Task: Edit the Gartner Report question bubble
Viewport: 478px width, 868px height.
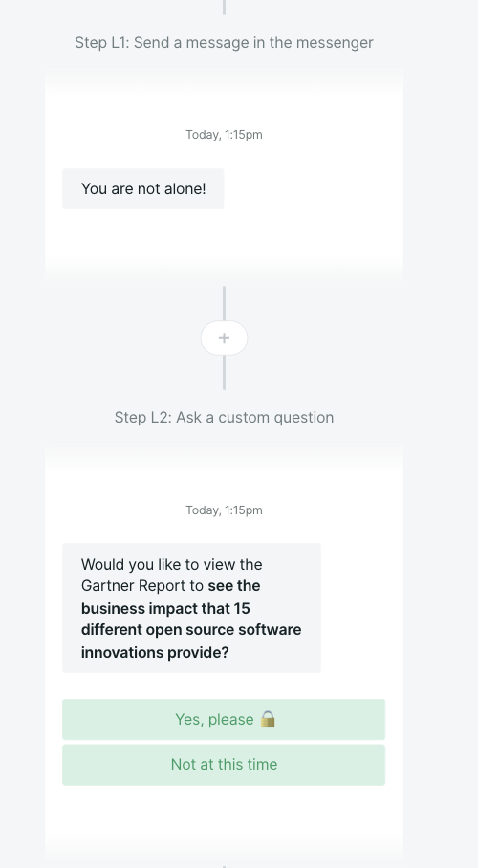Action: (191, 608)
